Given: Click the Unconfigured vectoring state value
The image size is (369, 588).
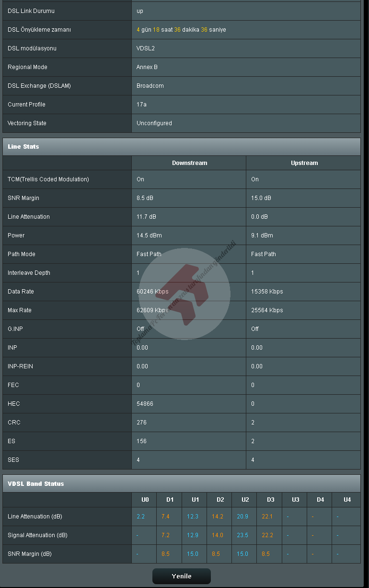Looking at the screenshot, I should [x=154, y=123].
